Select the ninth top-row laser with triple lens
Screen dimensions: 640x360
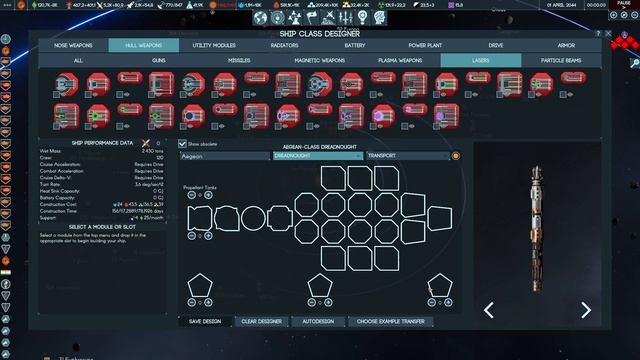[x=320, y=84]
